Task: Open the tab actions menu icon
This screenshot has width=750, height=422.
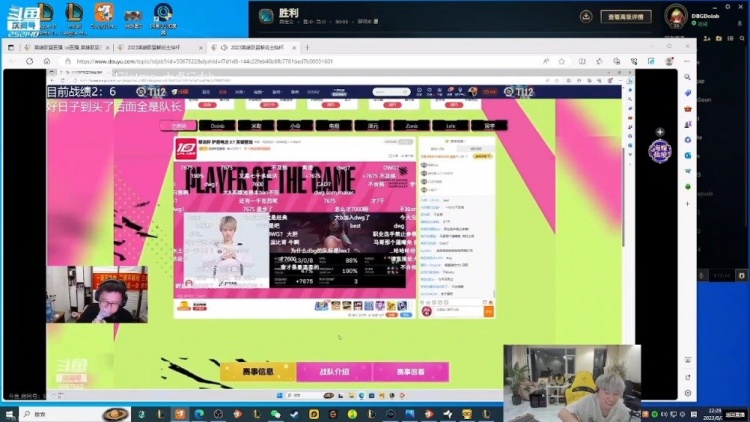Action: (11, 47)
